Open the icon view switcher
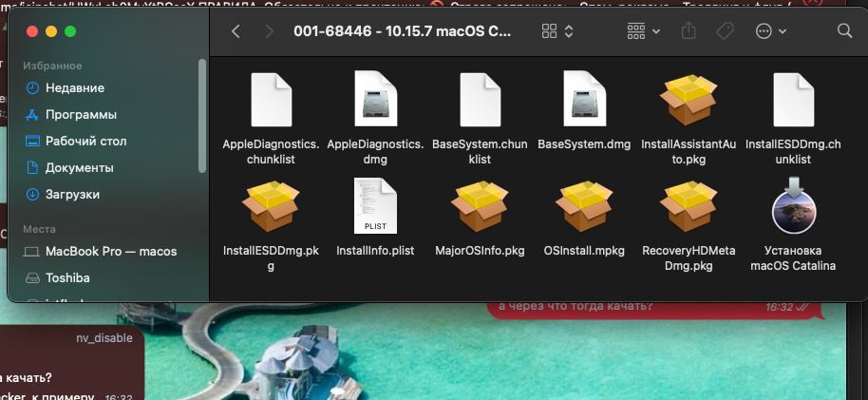Viewport: 868px width, 400px height. click(x=557, y=31)
